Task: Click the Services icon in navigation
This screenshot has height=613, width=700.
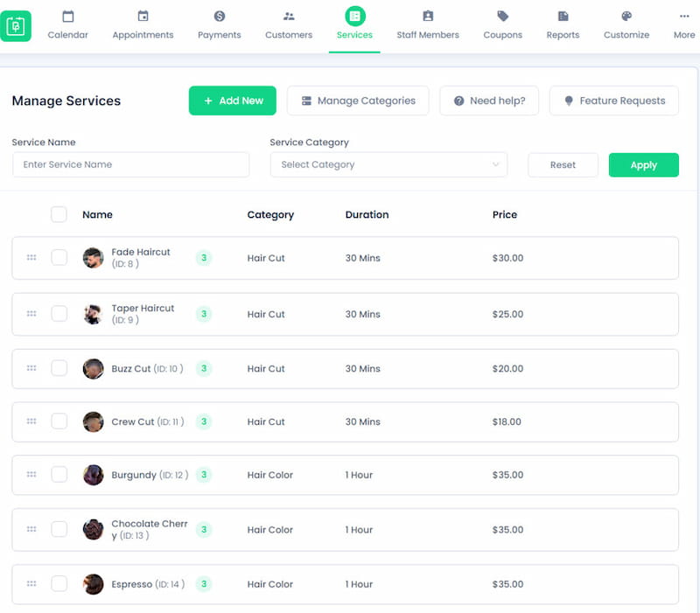Action: click(355, 16)
